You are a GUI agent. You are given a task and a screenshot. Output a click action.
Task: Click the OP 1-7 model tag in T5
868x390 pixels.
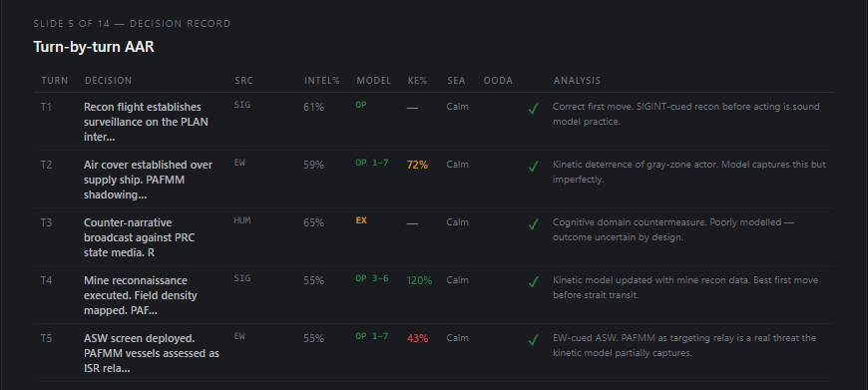point(372,336)
